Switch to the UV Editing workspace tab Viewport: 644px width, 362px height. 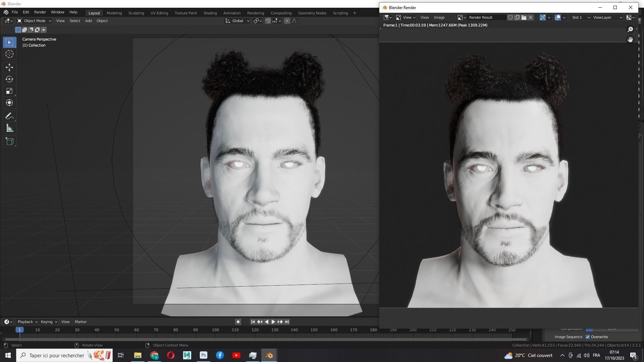point(159,13)
